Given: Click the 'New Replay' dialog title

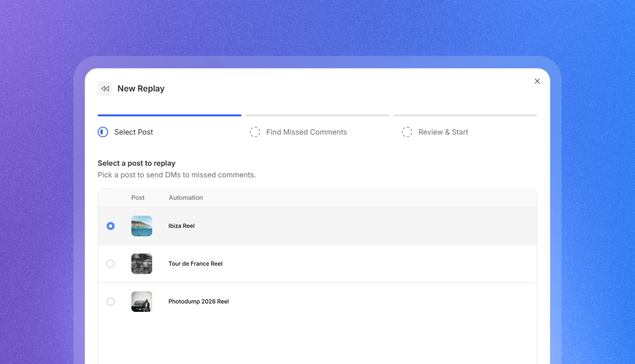Looking at the screenshot, I should [141, 89].
